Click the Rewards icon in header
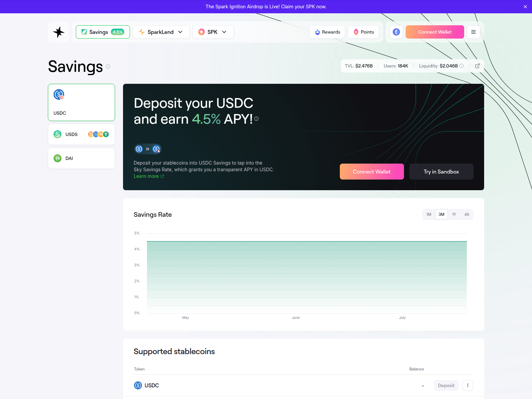Screen dimensions: 532x399 [318, 32]
